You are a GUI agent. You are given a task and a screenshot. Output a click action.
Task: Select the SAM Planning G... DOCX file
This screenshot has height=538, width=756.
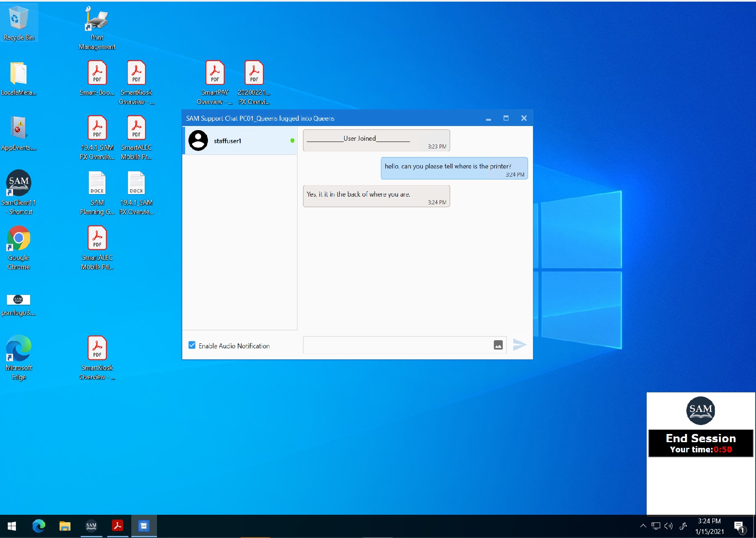tap(97, 184)
